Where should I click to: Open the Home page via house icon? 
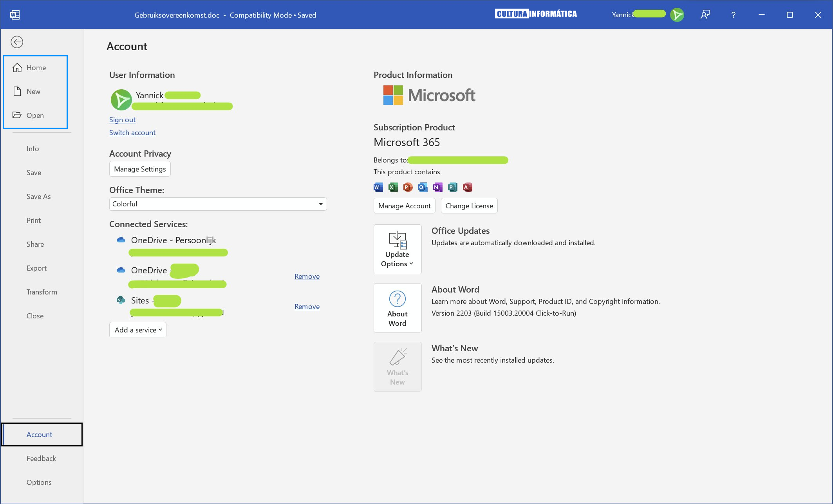[17, 68]
